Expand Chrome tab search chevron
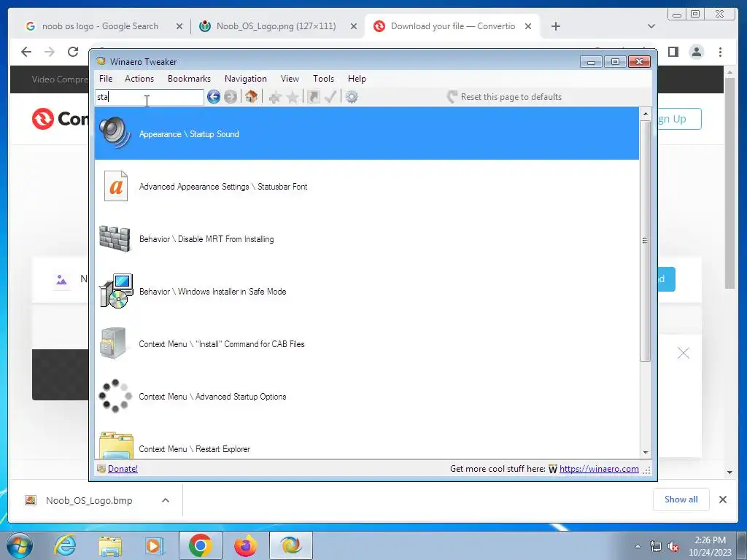The width and height of the screenshot is (747, 560). [x=651, y=26]
